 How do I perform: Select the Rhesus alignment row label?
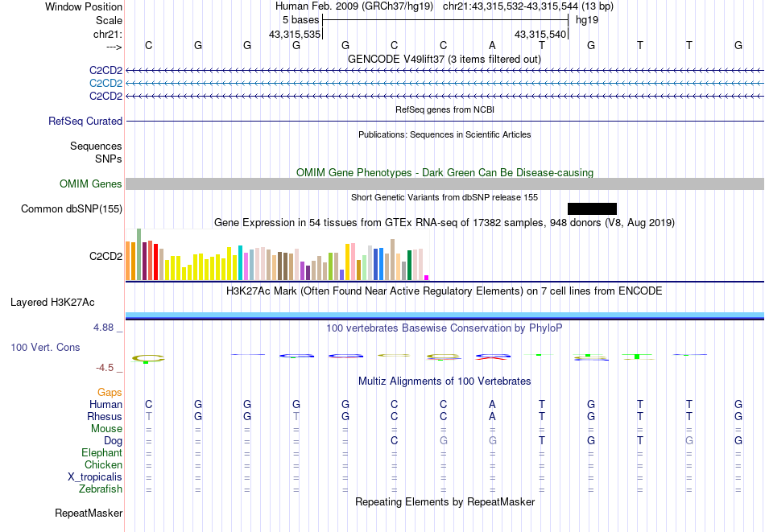click(105, 416)
